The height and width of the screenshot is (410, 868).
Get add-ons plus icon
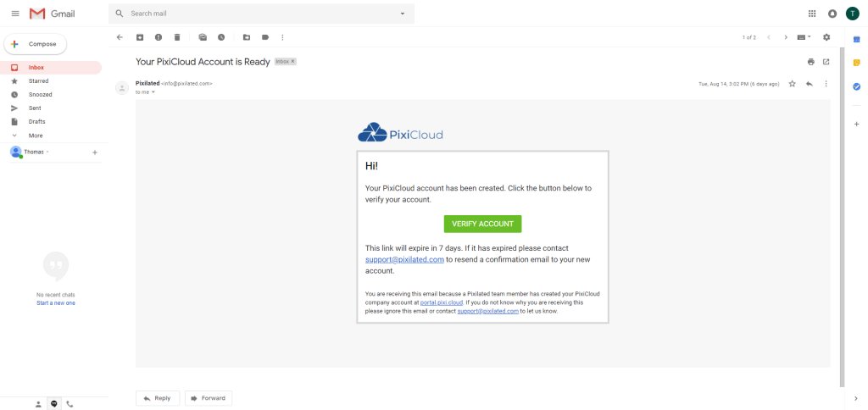(856, 124)
